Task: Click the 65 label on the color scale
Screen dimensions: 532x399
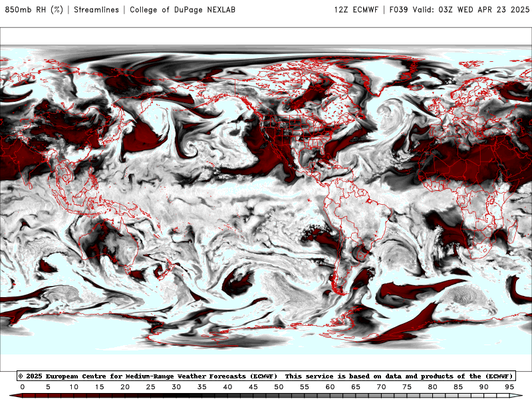Action: point(356,387)
